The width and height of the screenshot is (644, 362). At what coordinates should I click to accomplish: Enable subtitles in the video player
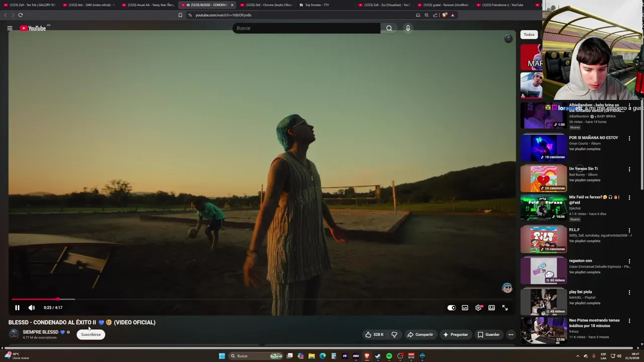pyautogui.click(x=465, y=308)
